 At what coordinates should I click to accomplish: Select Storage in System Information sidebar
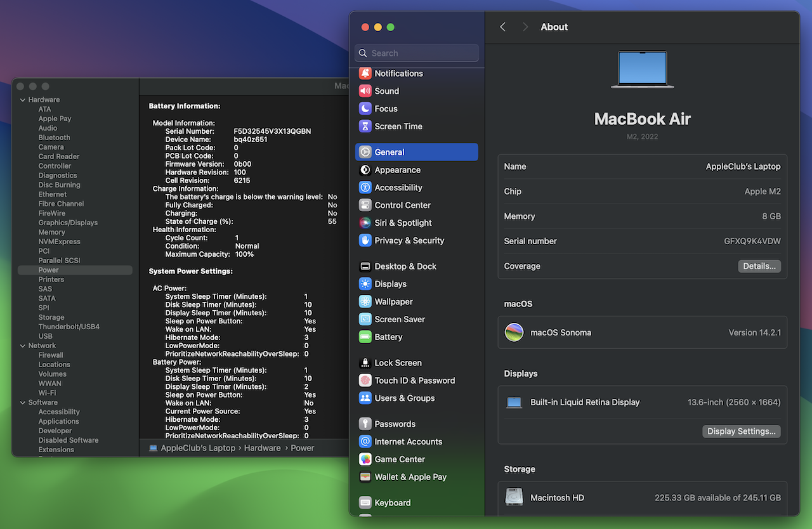pos(51,317)
